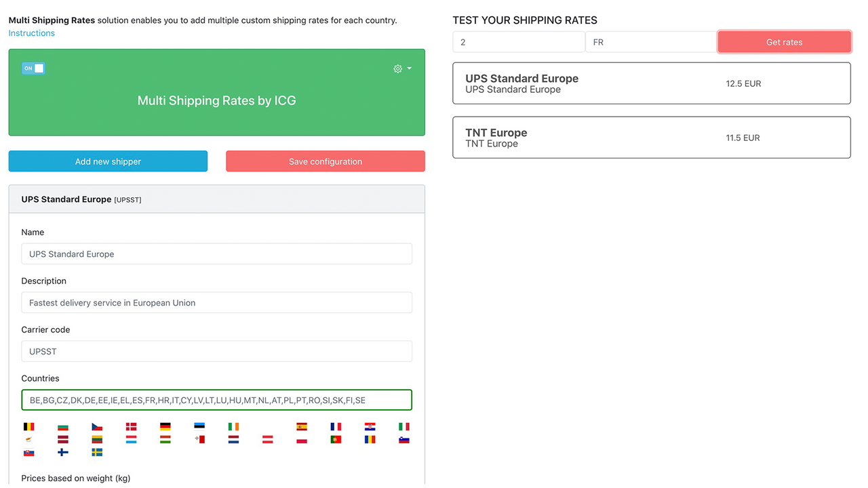Open the settings gear on the green banner
The width and height of the screenshot is (868, 488).
point(398,68)
